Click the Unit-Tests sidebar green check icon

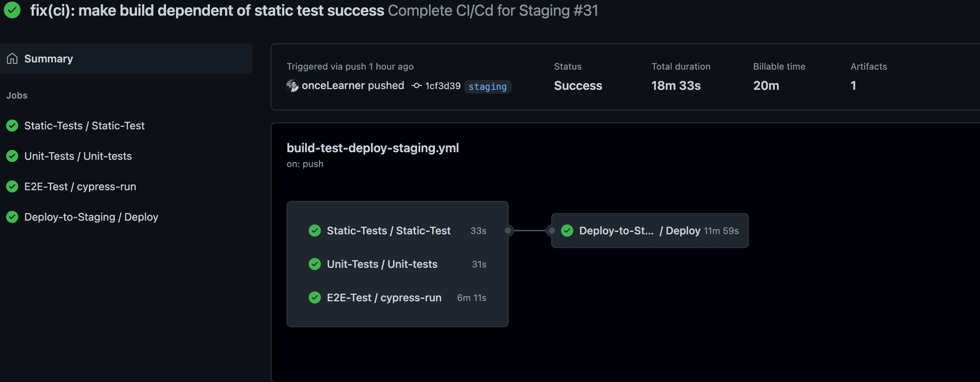tap(12, 156)
